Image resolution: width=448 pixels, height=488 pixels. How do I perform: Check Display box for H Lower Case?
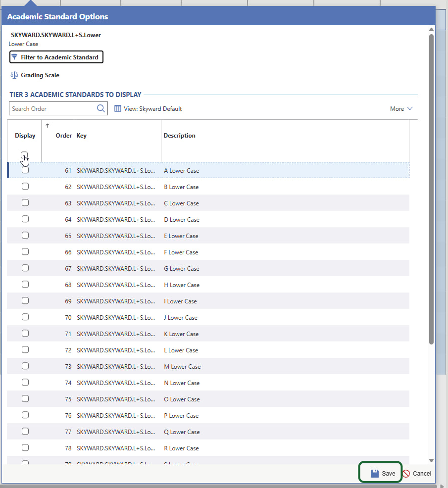tap(25, 284)
